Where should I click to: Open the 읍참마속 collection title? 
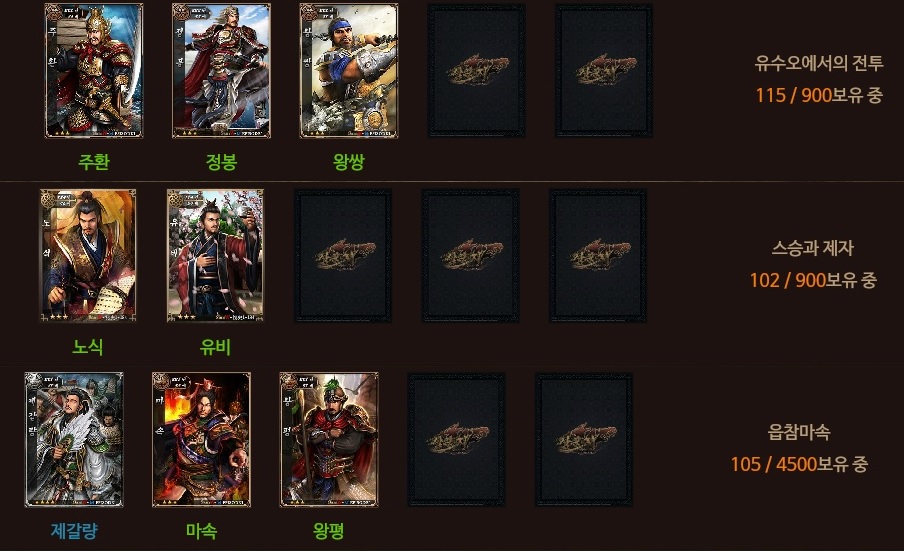click(799, 432)
